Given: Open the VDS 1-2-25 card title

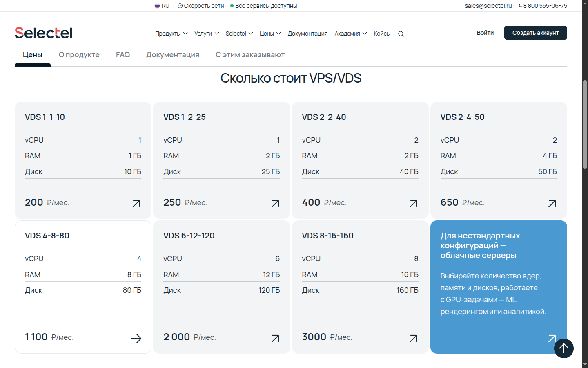Looking at the screenshot, I should coord(185,117).
